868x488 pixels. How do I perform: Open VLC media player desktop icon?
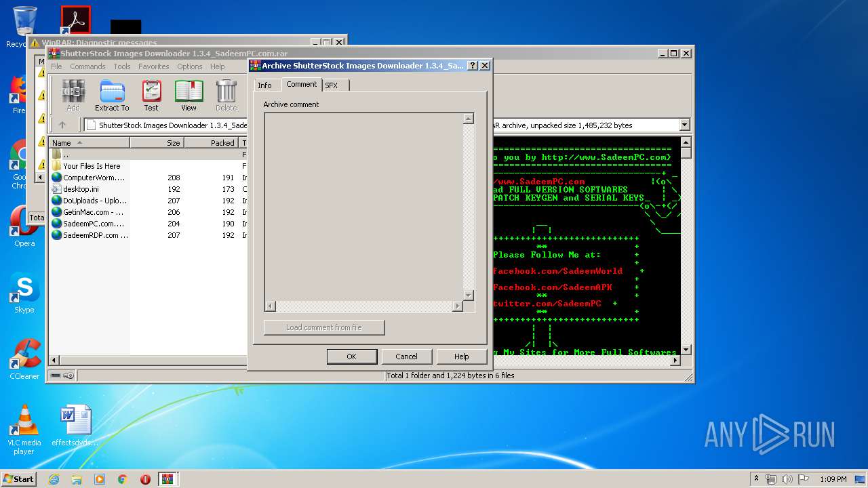24,430
